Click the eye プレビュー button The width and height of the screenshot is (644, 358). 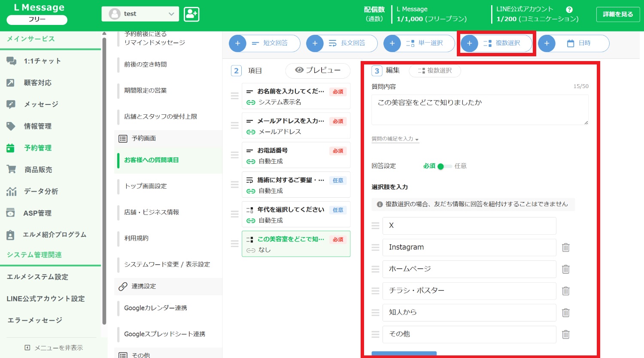tap(318, 70)
